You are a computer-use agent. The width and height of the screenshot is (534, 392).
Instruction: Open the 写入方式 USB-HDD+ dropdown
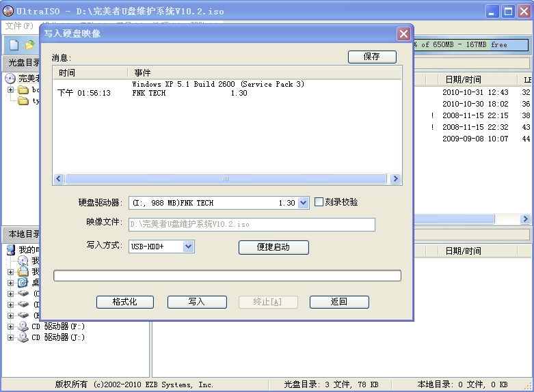(188, 247)
